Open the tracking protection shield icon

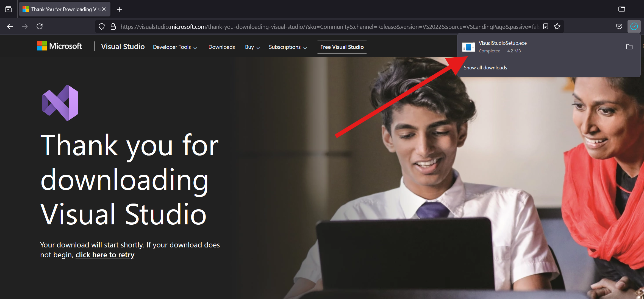(x=102, y=27)
